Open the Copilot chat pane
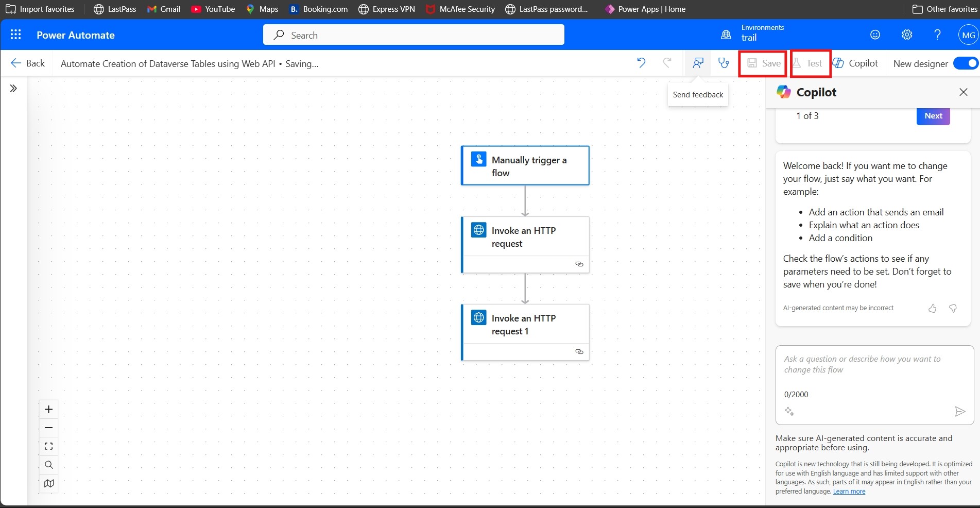 tap(856, 63)
